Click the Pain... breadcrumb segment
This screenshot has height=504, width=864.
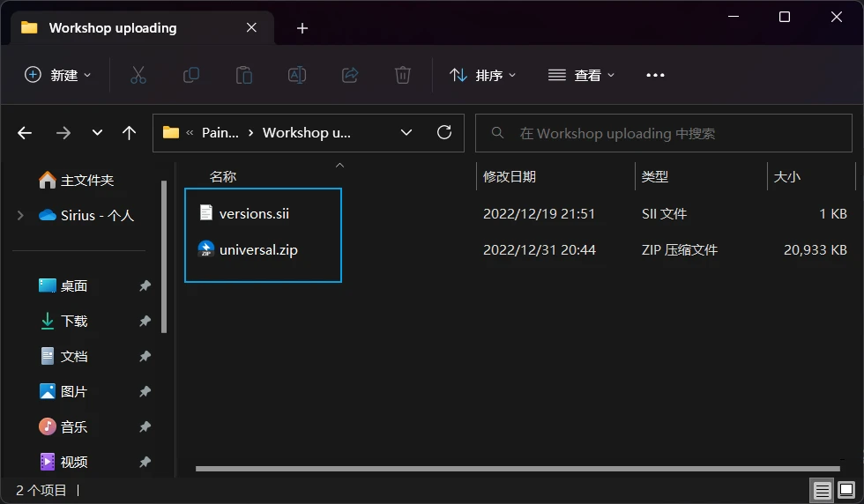tap(220, 133)
